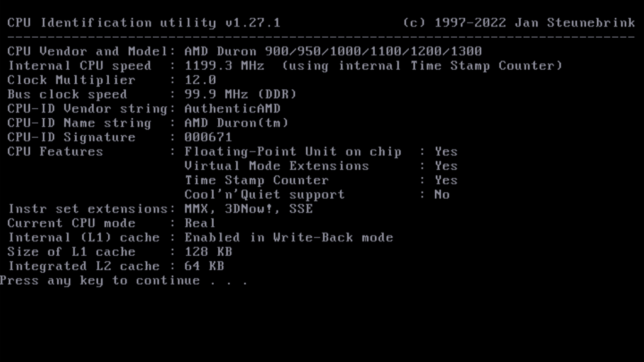Image resolution: width=644 pixels, height=362 pixels.
Task: Click the MMX, 3DNow!, SSE extensions text
Action: tap(248, 209)
